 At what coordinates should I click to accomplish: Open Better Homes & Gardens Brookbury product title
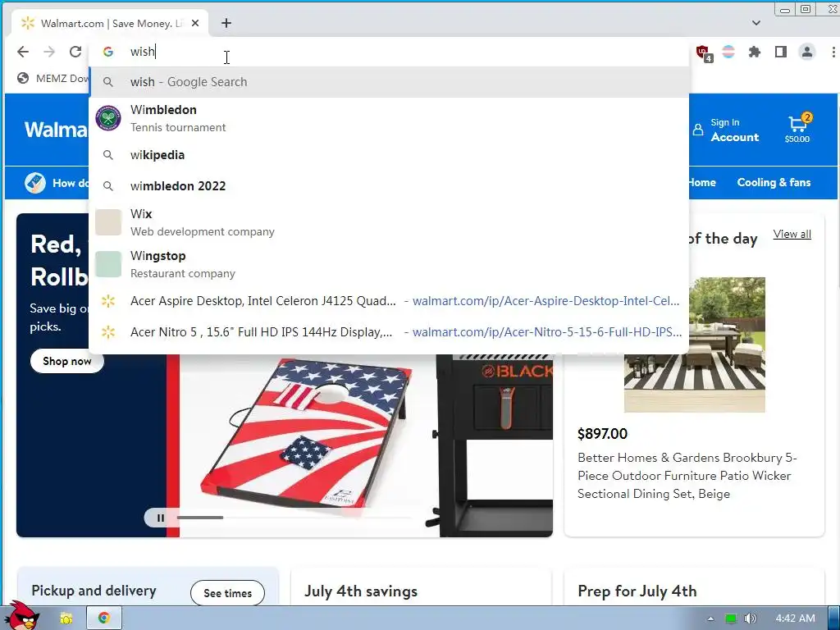click(x=687, y=475)
